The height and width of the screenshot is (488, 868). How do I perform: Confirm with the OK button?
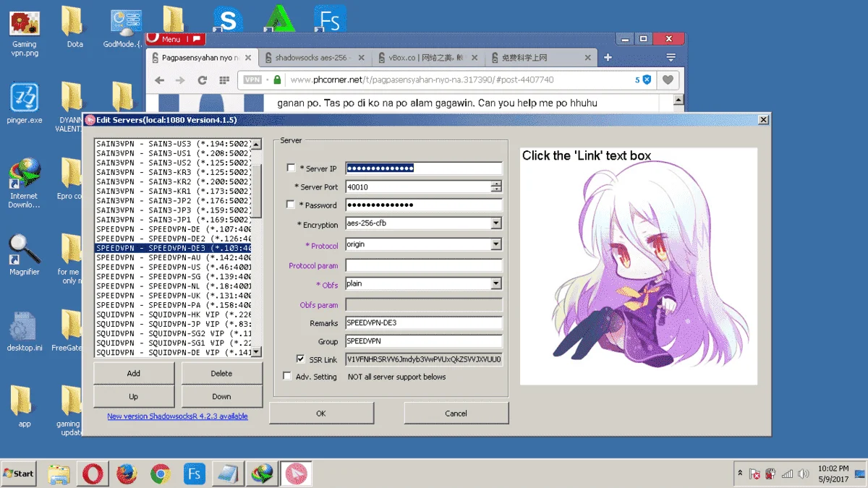pos(321,414)
